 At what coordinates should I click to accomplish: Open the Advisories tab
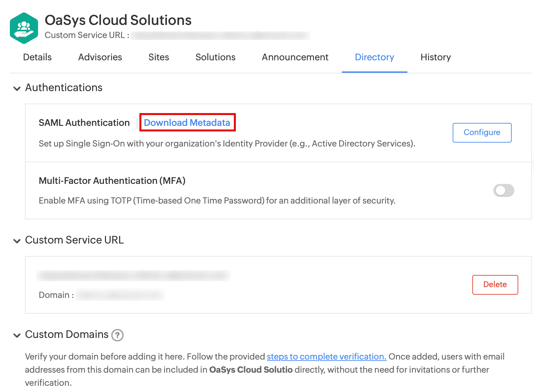tap(100, 57)
